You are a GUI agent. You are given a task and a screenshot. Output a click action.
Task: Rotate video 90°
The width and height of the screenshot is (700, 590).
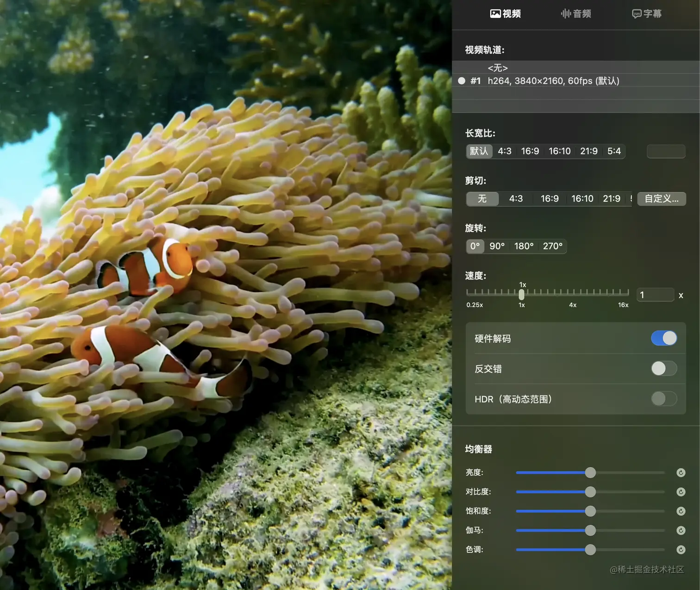[497, 246]
